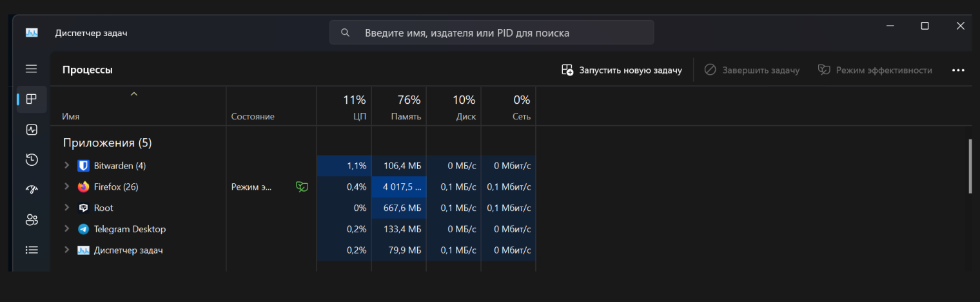This screenshot has width=980, height=302.
Task: Sort by the ЦП column header
Action: [x=344, y=106]
